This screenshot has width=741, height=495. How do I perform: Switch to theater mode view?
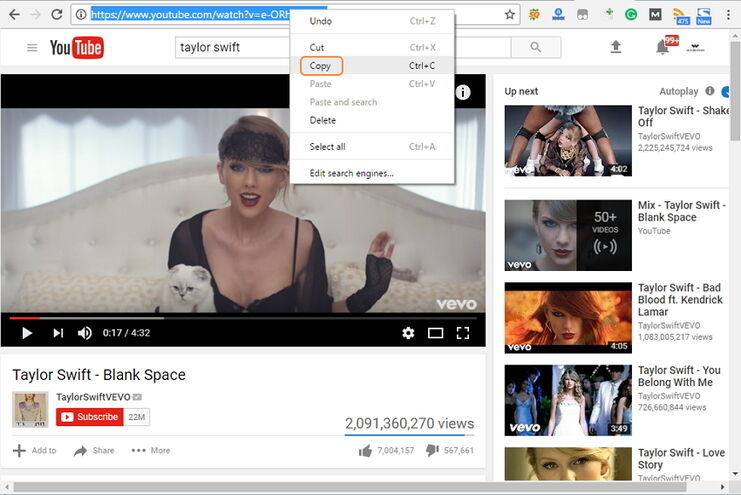[435, 333]
